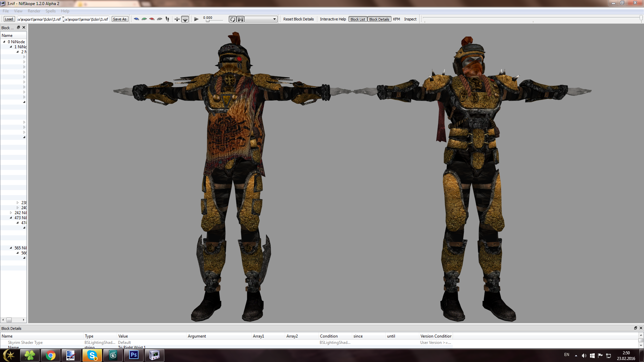This screenshot has height=362, width=644.
Task: Open Photoshop from taskbar
Action: pyautogui.click(x=134, y=355)
